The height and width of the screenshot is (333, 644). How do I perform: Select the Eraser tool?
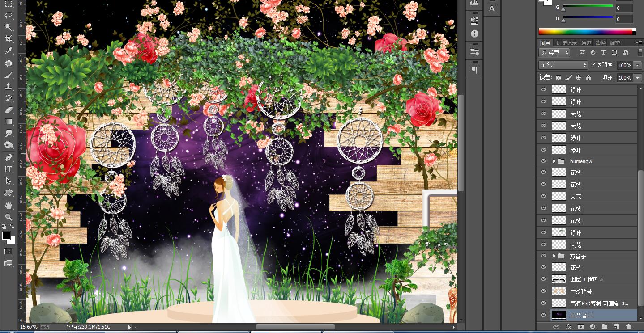pos(9,110)
